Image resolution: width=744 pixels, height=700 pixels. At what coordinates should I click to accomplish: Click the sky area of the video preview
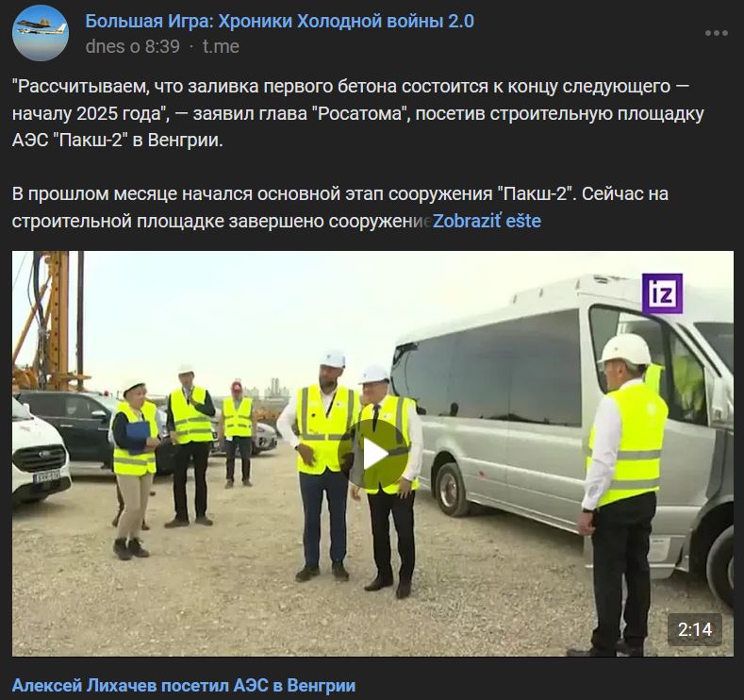(285, 308)
